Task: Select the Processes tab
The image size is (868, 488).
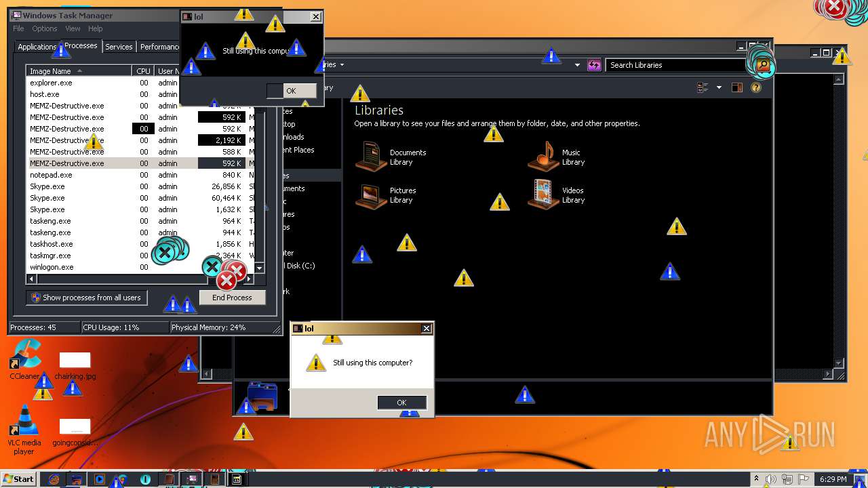Action: (x=81, y=46)
